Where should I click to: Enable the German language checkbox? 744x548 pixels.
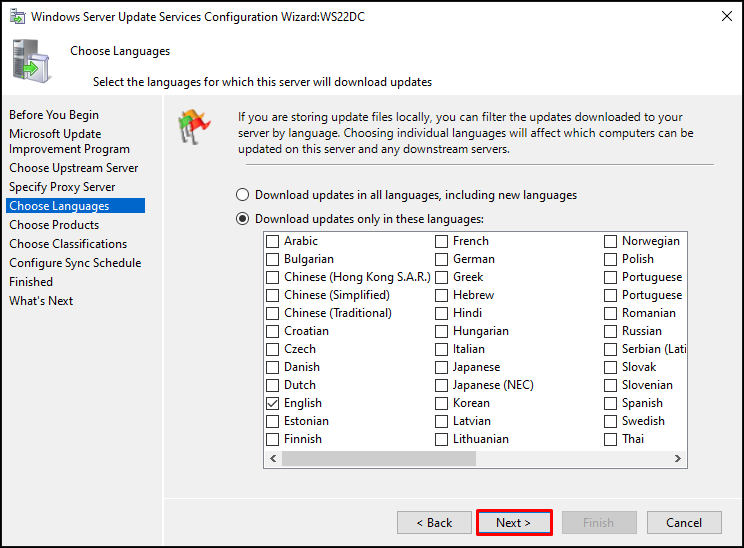click(x=441, y=260)
